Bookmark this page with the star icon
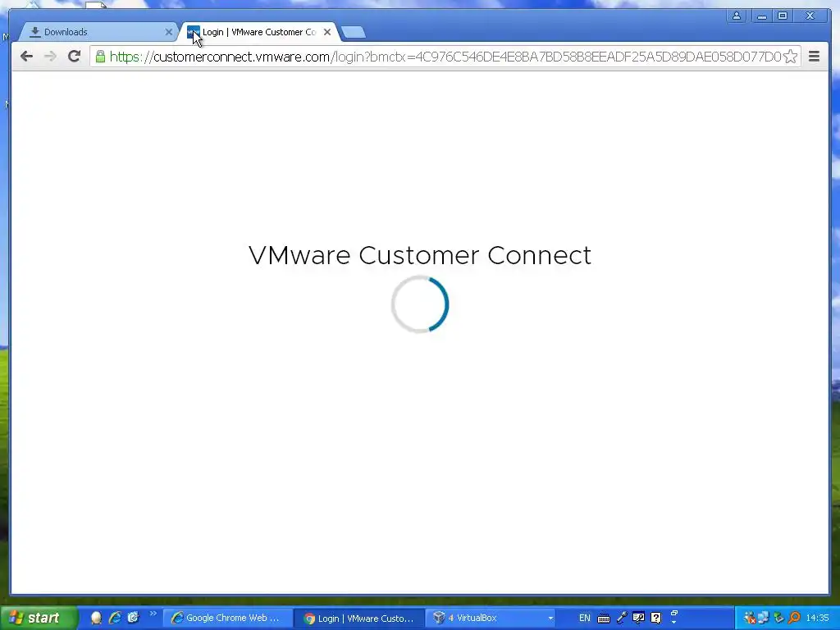 coord(790,57)
